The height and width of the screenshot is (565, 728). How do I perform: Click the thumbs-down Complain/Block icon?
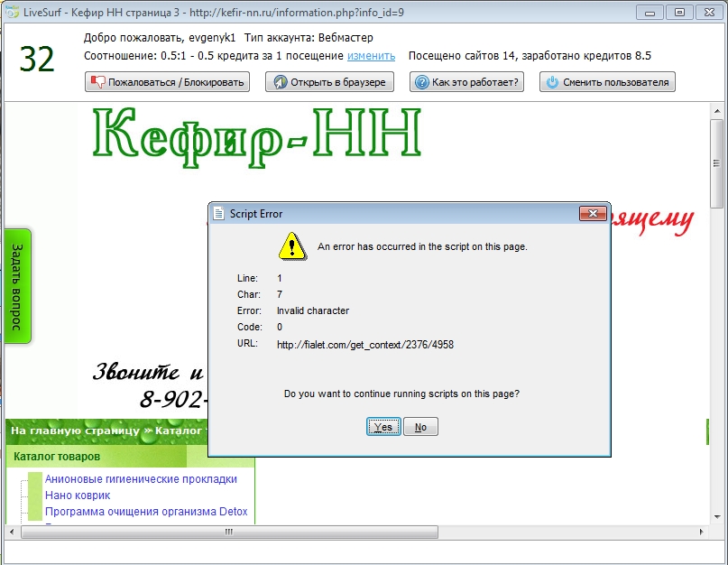(98, 82)
